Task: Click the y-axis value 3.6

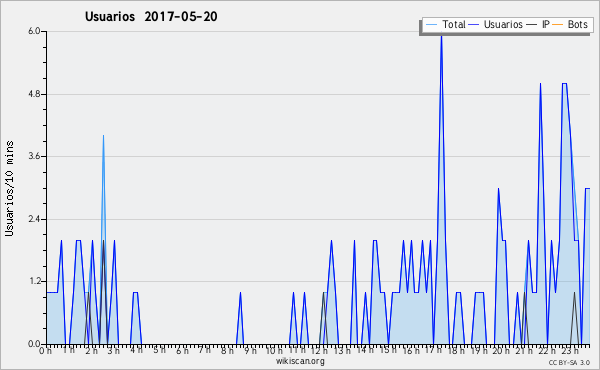Action: [x=34, y=156]
